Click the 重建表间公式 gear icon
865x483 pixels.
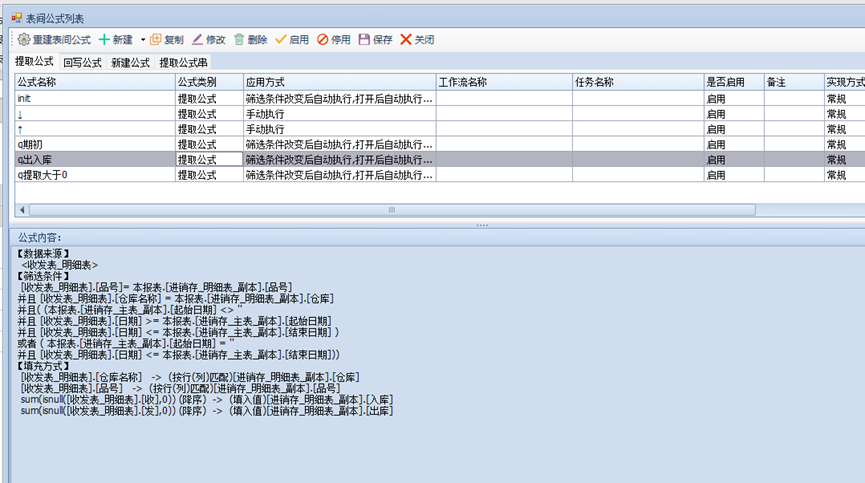click(x=25, y=40)
